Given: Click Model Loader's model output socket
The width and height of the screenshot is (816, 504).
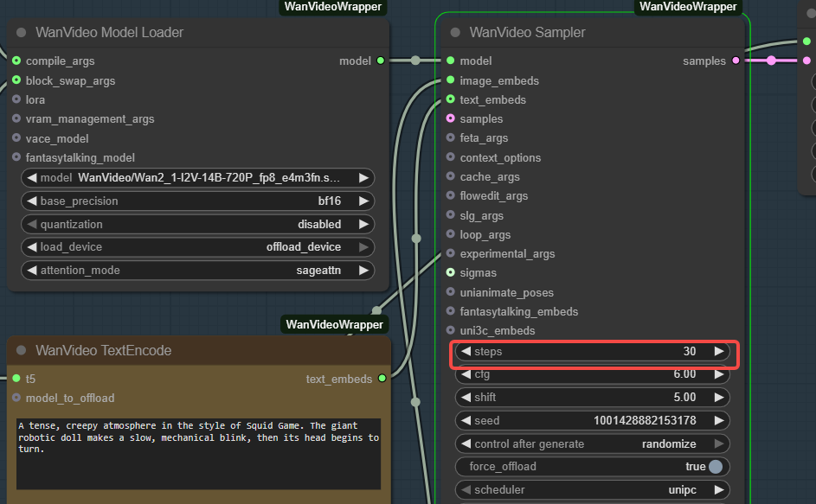Looking at the screenshot, I should click(x=381, y=61).
